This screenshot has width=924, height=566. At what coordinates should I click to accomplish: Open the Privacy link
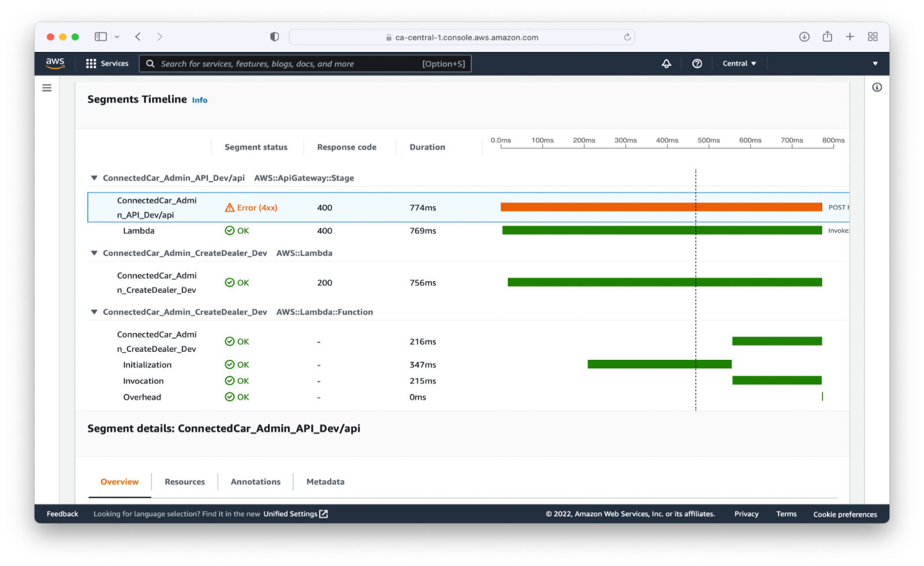(x=747, y=514)
